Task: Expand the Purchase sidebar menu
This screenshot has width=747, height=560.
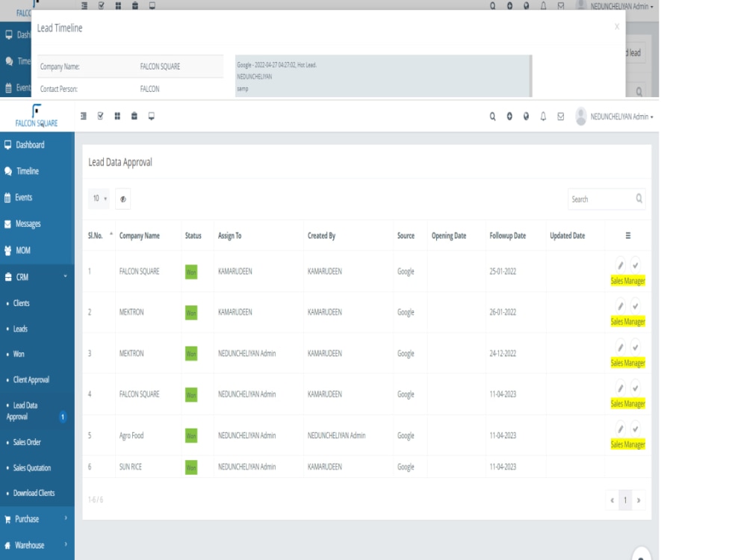Action: point(30,518)
